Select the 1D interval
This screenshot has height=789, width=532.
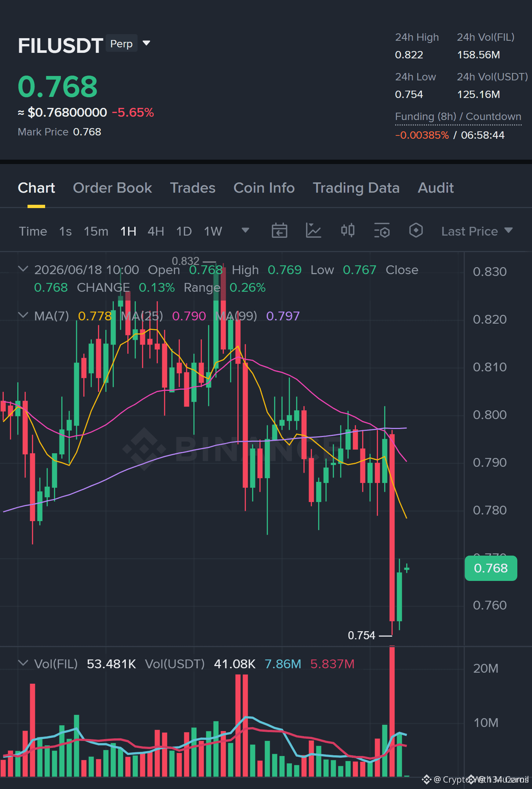pos(184,231)
